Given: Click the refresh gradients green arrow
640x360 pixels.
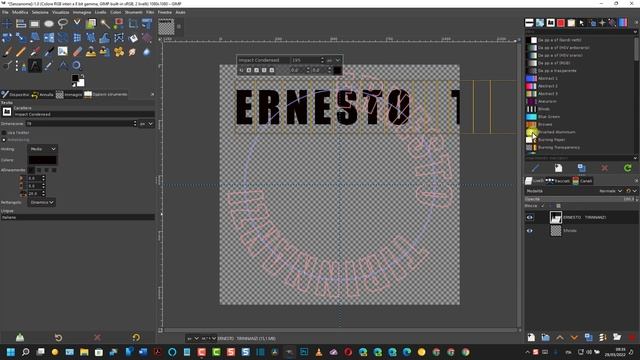Looking at the screenshot, I should pos(628,168).
